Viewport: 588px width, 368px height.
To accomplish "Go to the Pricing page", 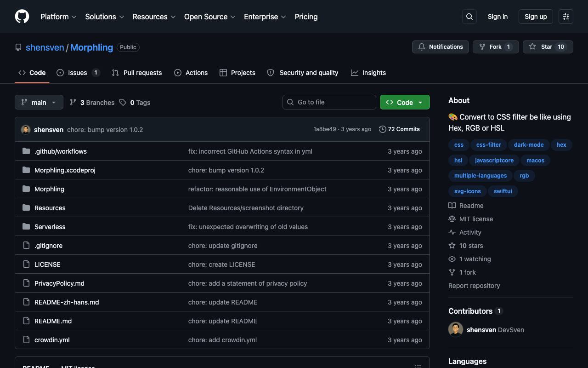I will click(x=306, y=17).
